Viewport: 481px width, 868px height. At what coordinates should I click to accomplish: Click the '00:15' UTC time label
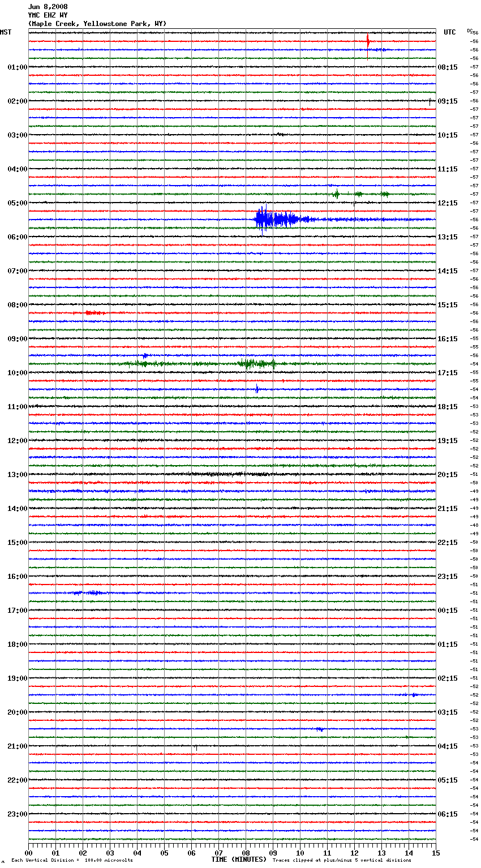(448, 611)
